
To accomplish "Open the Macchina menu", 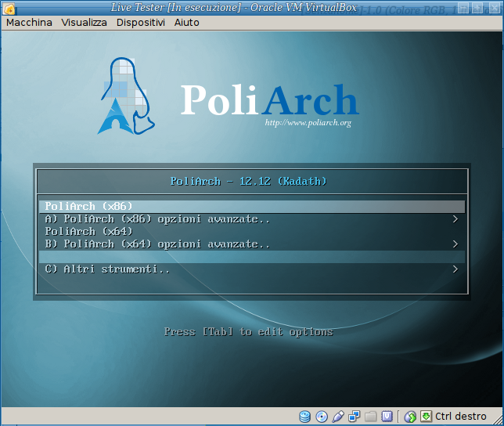I will [29, 23].
